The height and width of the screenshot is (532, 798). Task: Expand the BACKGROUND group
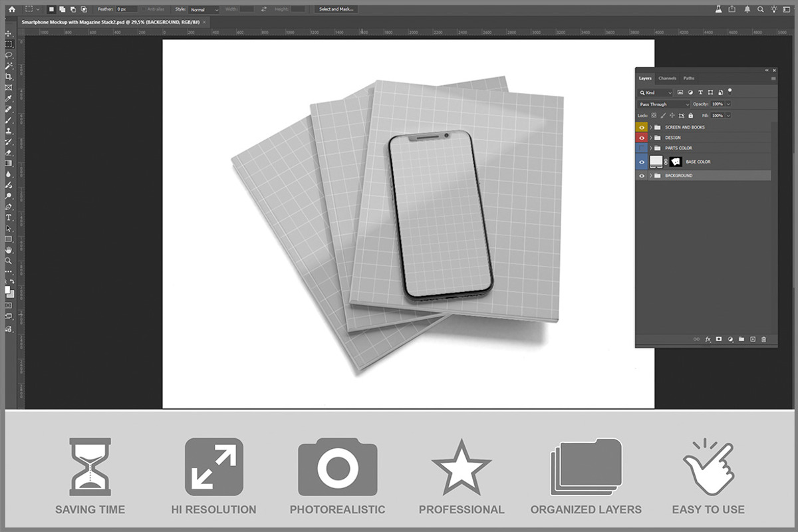(650, 176)
